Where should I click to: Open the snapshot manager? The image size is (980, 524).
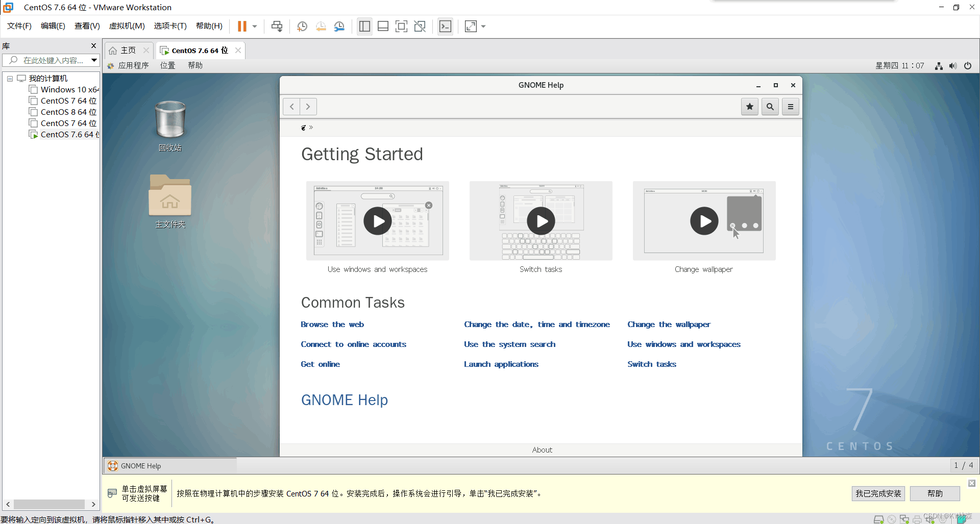339,26
